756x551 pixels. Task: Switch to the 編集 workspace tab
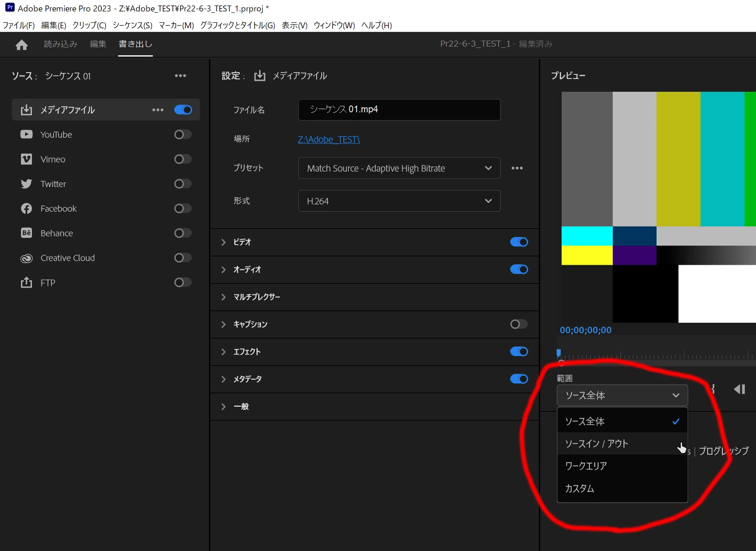[98, 44]
